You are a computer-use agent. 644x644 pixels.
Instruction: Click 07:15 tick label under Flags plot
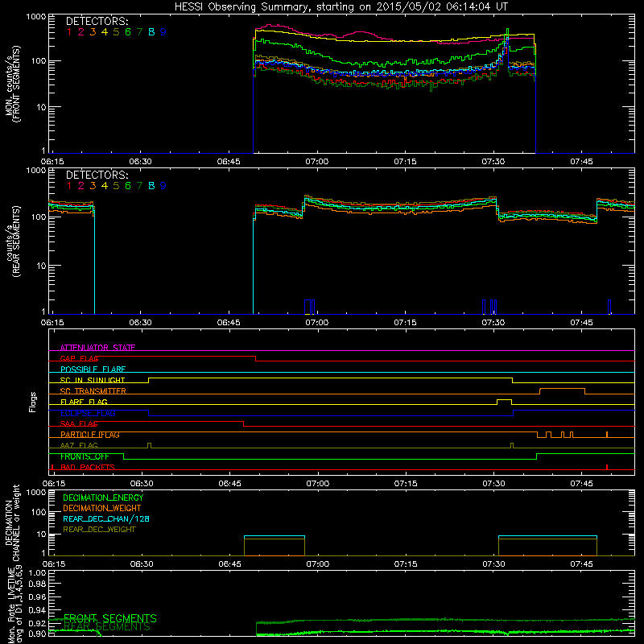click(x=406, y=484)
